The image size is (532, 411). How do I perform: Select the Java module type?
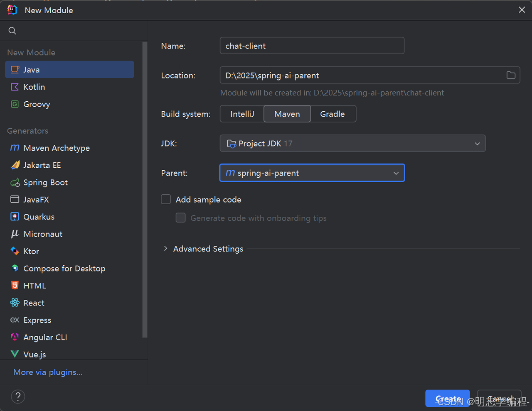(69, 69)
